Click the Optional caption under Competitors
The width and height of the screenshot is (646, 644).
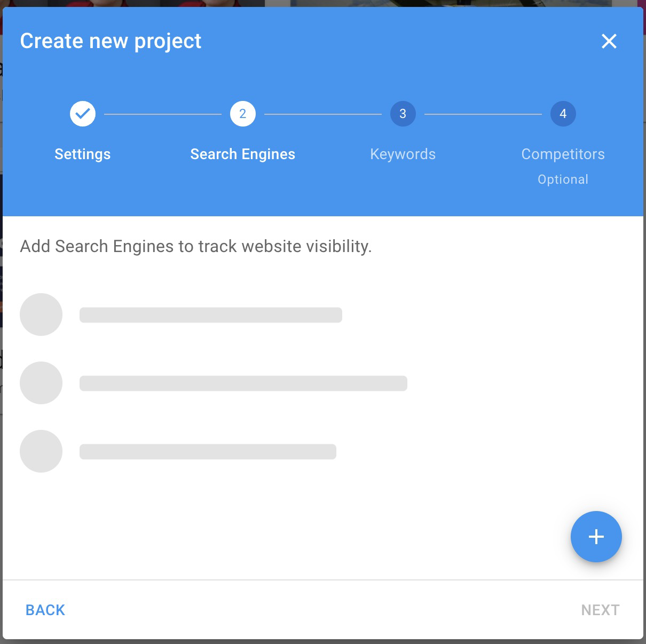point(563,179)
